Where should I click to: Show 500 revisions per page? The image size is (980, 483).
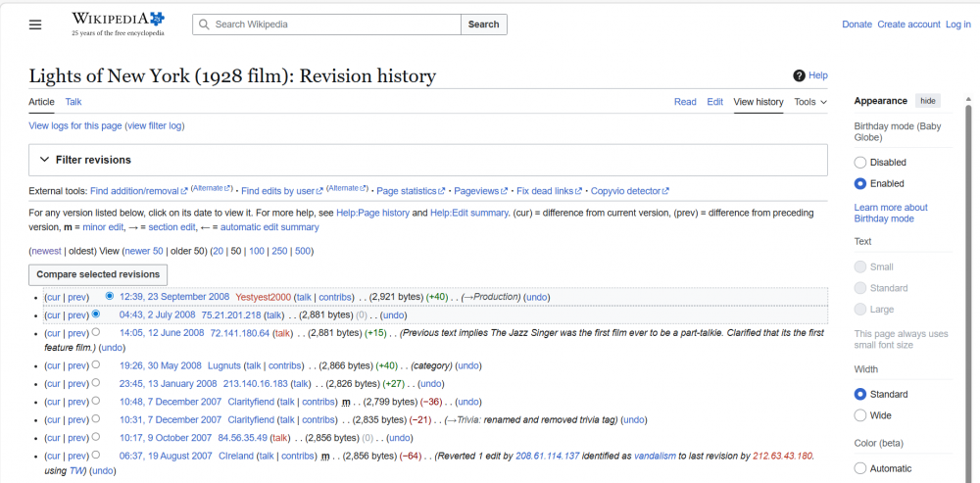[x=303, y=251]
